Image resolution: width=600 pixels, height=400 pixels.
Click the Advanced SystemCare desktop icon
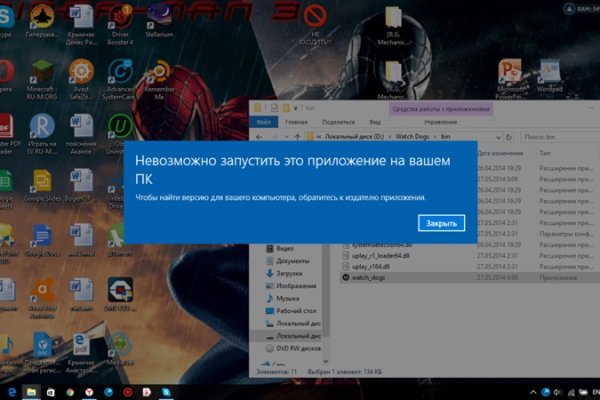[x=120, y=74]
